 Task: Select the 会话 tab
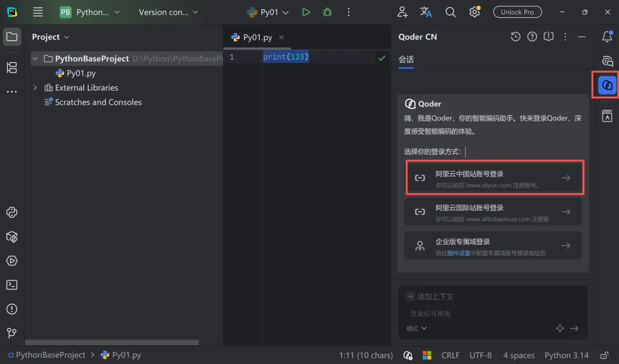coord(406,60)
